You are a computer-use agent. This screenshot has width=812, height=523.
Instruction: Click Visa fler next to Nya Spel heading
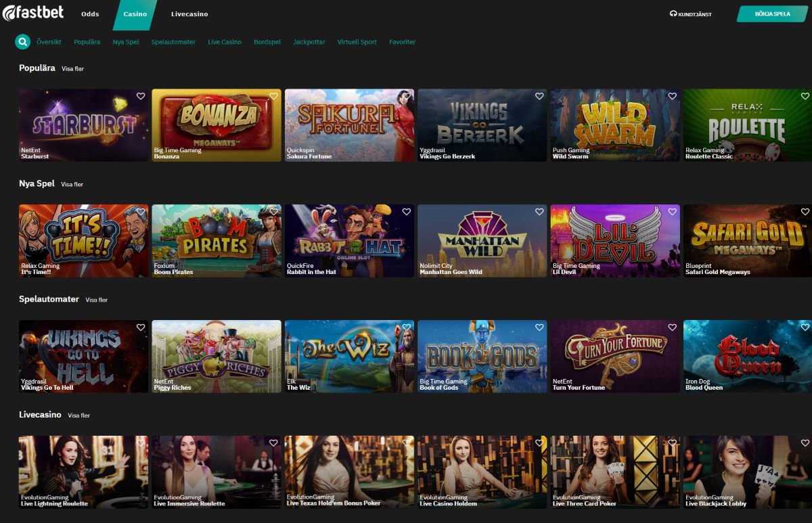(x=72, y=184)
